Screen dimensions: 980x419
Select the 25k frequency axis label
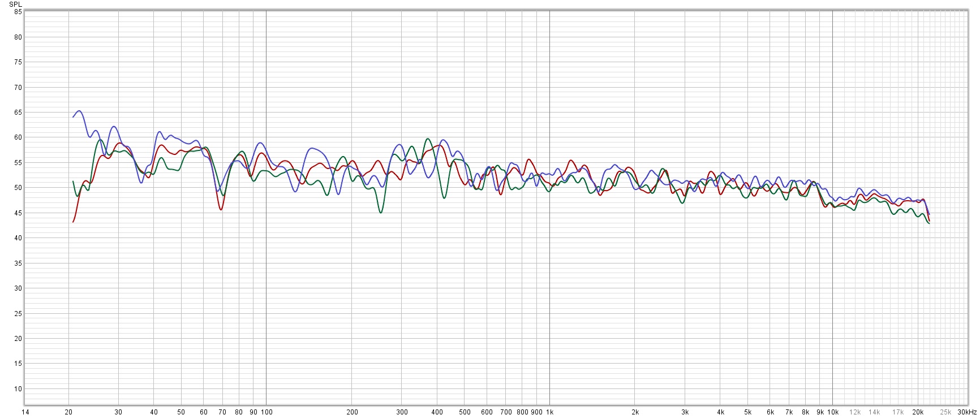pyautogui.click(x=945, y=412)
